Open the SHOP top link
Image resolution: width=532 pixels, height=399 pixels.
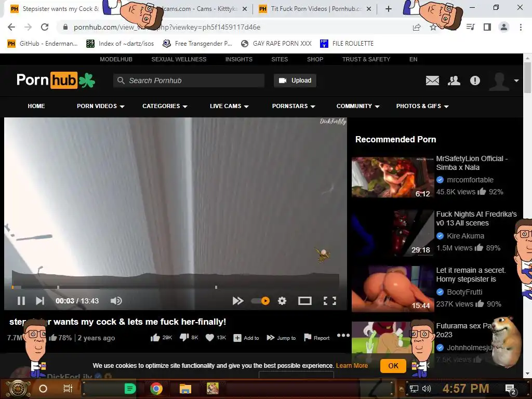[315, 59]
